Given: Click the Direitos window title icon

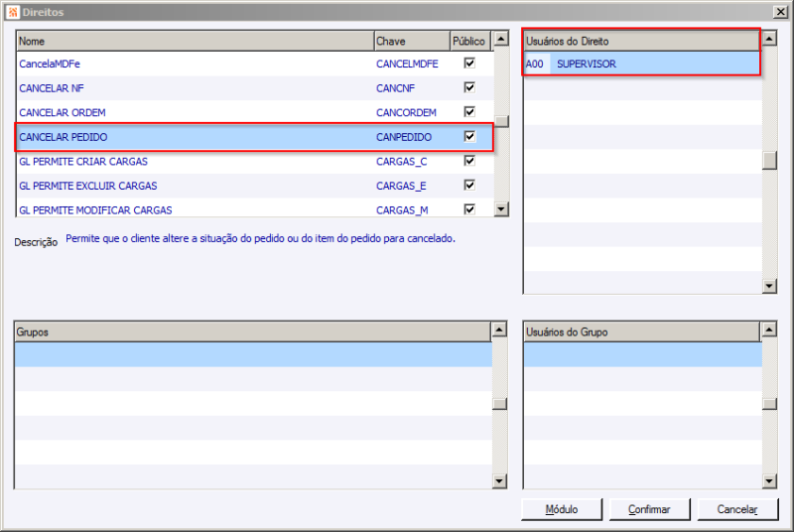Looking at the screenshot, I should (13, 12).
